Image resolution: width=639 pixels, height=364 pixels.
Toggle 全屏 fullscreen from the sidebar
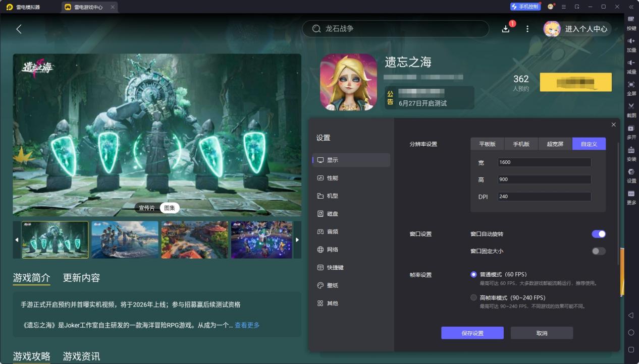coord(631,88)
